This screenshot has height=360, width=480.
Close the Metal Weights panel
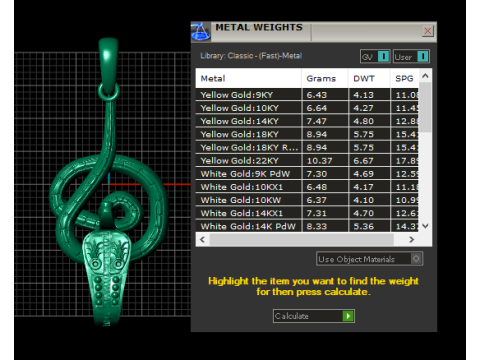[428, 31]
